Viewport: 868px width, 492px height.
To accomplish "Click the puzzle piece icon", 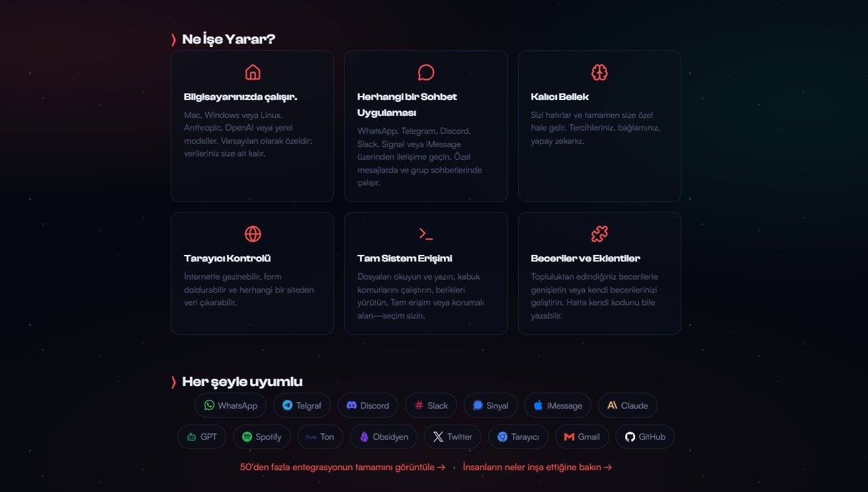I will click(599, 234).
